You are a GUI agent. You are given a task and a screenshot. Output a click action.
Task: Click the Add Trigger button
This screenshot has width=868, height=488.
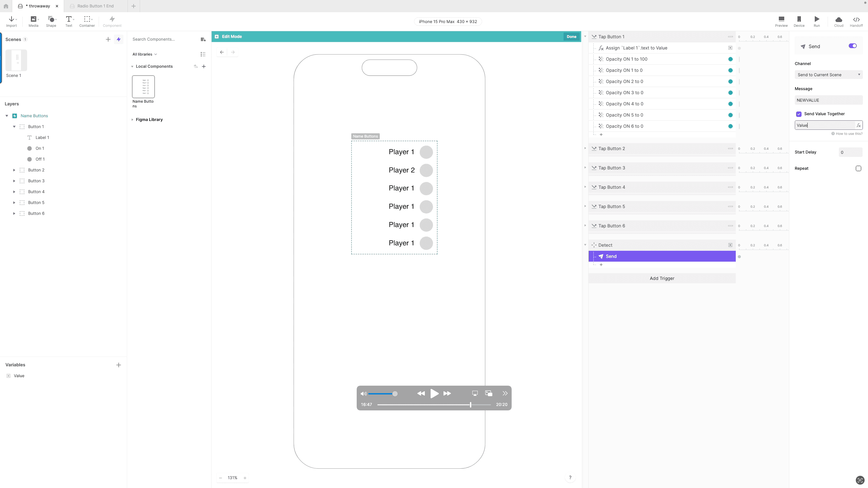(662, 278)
